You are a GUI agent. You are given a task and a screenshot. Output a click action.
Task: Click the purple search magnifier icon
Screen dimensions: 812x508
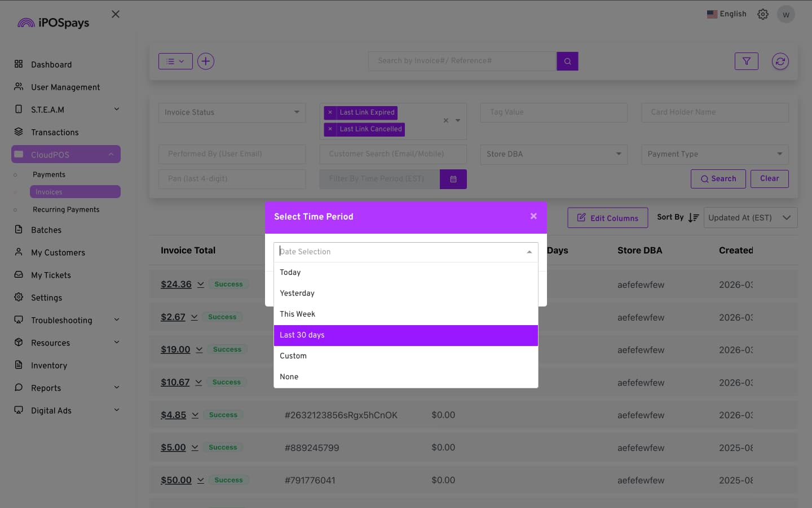click(x=567, y=61)
